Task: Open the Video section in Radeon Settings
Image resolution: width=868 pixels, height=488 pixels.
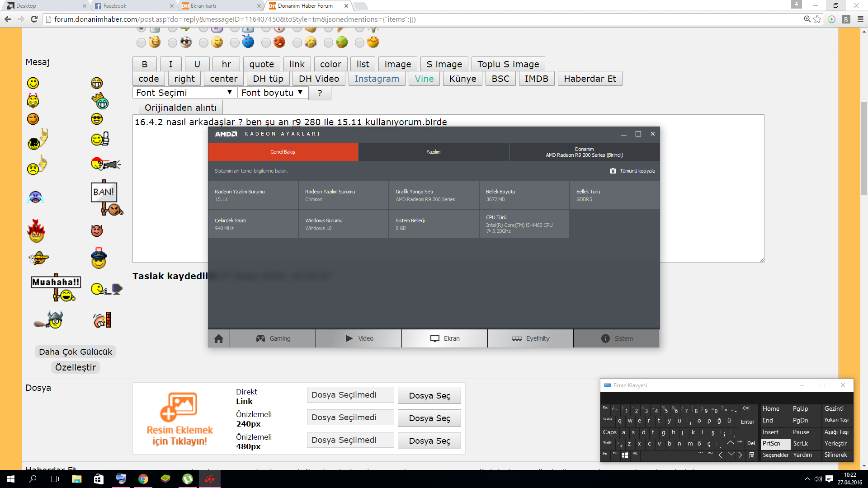Action: point(359,338)
